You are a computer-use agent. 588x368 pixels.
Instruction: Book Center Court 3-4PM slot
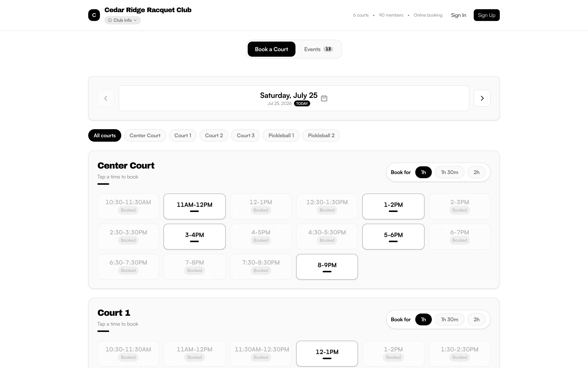pyautogui.click(x=194, y=237)
